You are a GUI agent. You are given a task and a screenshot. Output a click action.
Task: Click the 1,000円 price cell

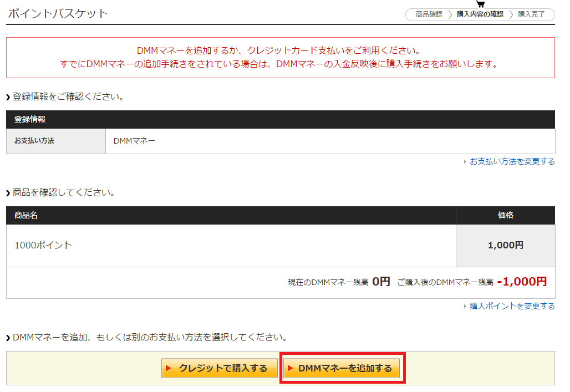point(505,245)
